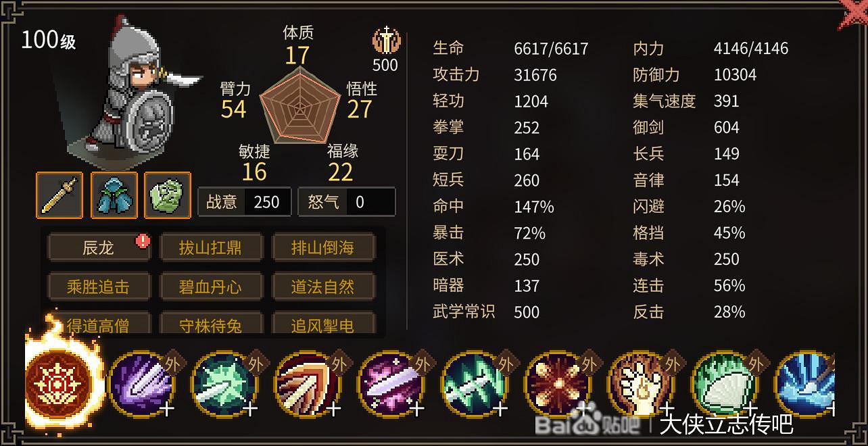Select the blue robe armor slot
The image size is (868, 446).
pyautogui.click(x=114, y=195)
